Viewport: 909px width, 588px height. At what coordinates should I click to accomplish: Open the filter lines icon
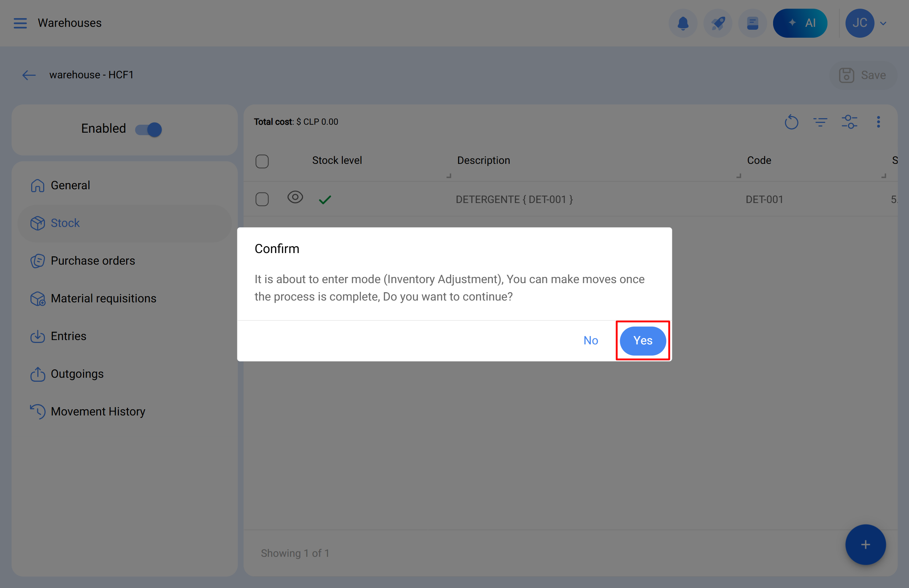[x=820, y=122]
